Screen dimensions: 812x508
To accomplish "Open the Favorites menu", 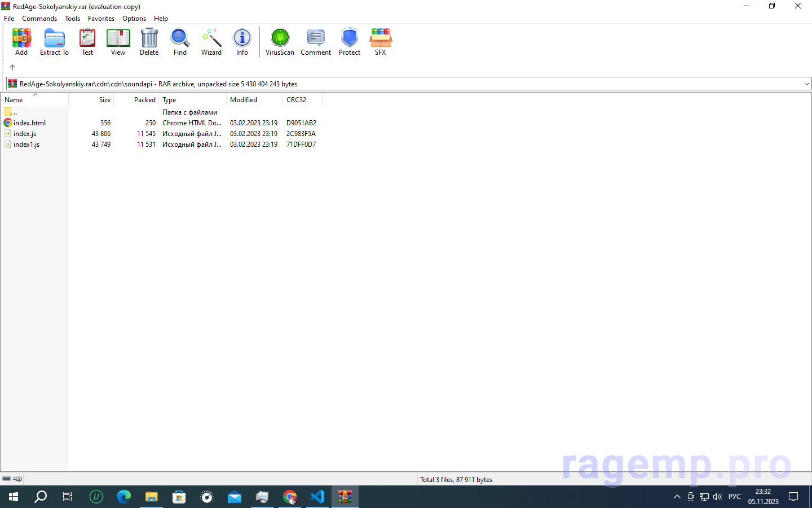I will 101,19.
